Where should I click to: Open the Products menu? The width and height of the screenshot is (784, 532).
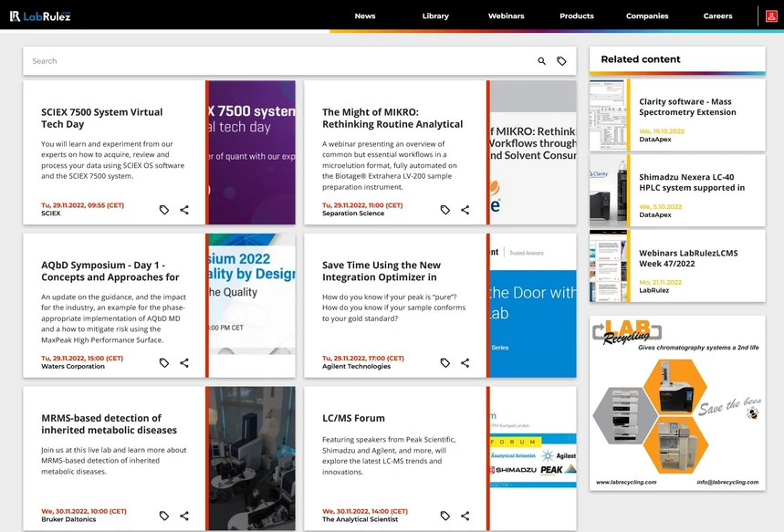[577, 16]
